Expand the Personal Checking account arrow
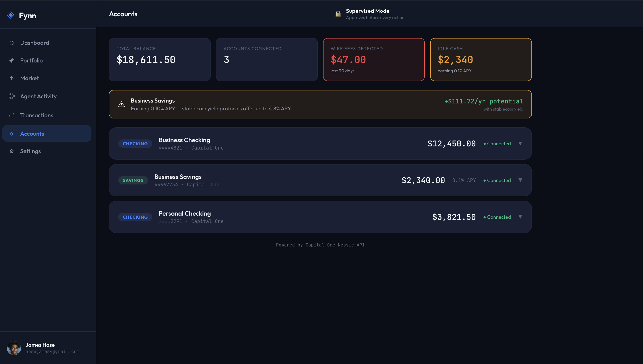This screenshot has height=364, width=643. click(520, 217)
